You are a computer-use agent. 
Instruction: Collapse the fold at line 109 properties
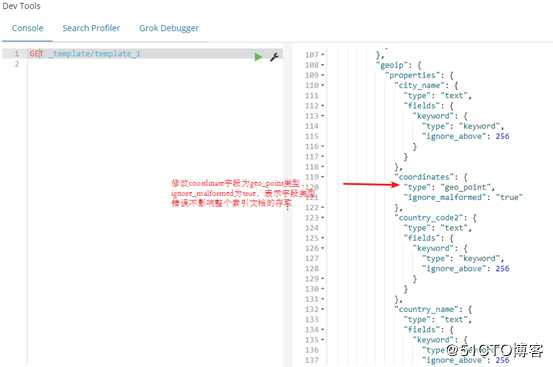[323, 75]
